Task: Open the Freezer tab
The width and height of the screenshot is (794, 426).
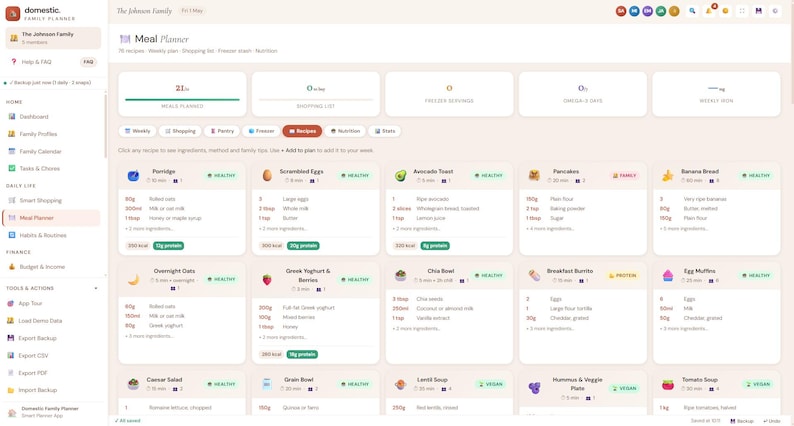Action: pyautogui.click(x=261, y=131)
